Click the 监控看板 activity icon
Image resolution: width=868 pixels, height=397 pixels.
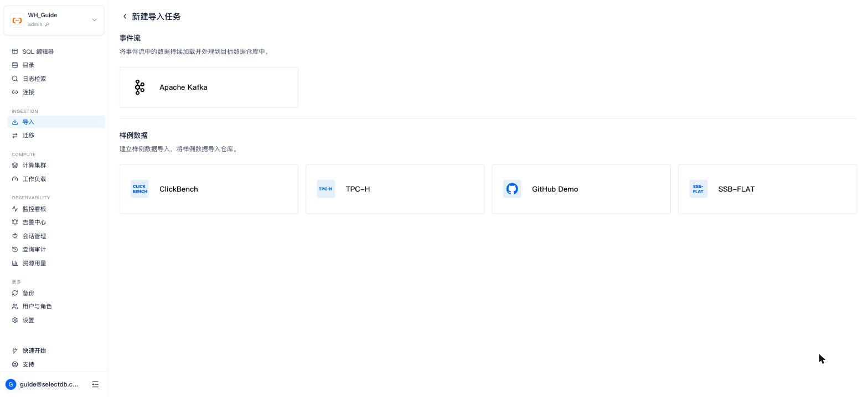tap(15, 209)
